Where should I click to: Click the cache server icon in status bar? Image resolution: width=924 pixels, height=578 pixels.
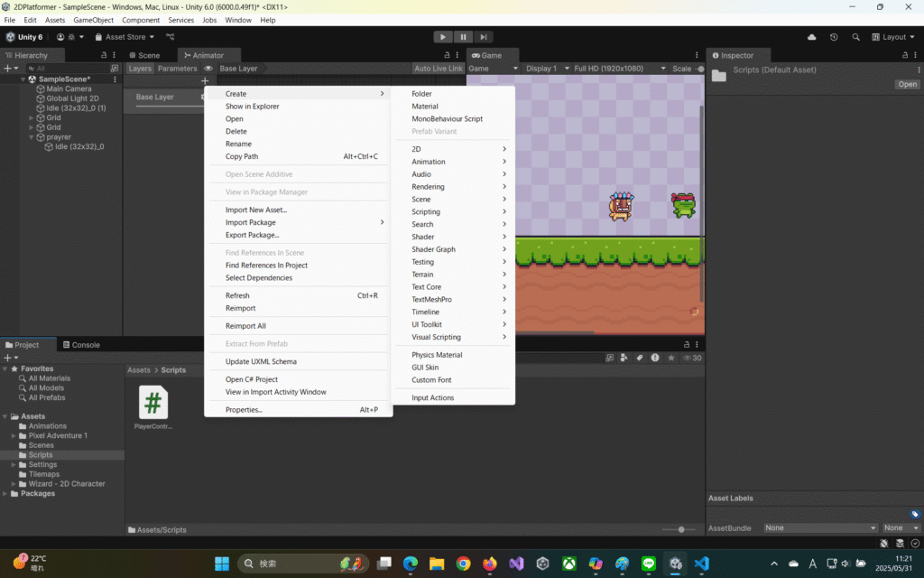point(900,543)
